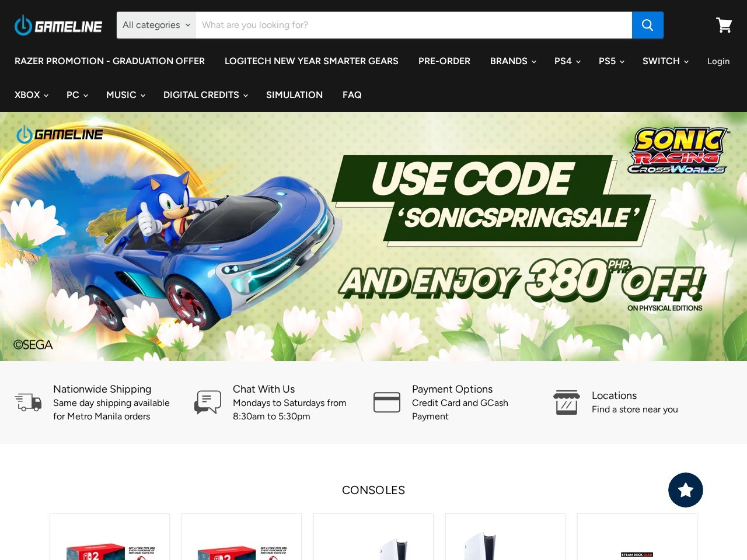This screenshot has height=560, width=747.
Task: Expand the DIGITAL CREDITS menu
Action: point(205,94)
